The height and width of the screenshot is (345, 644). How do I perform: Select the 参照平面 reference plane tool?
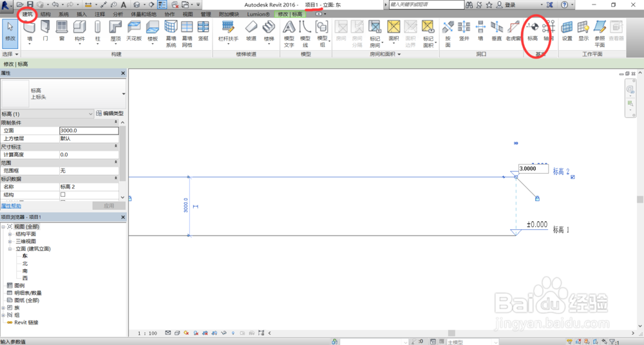(600, 33)
